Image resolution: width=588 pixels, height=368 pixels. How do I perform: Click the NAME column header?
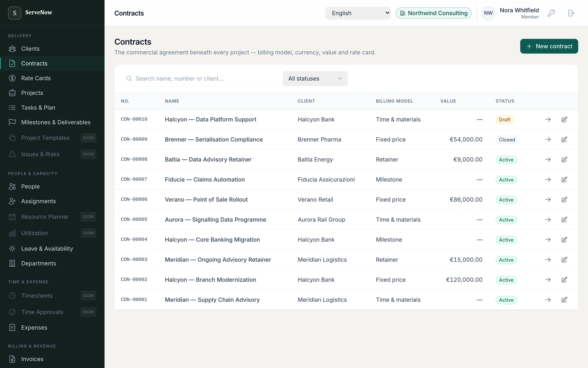click(172, 101)
